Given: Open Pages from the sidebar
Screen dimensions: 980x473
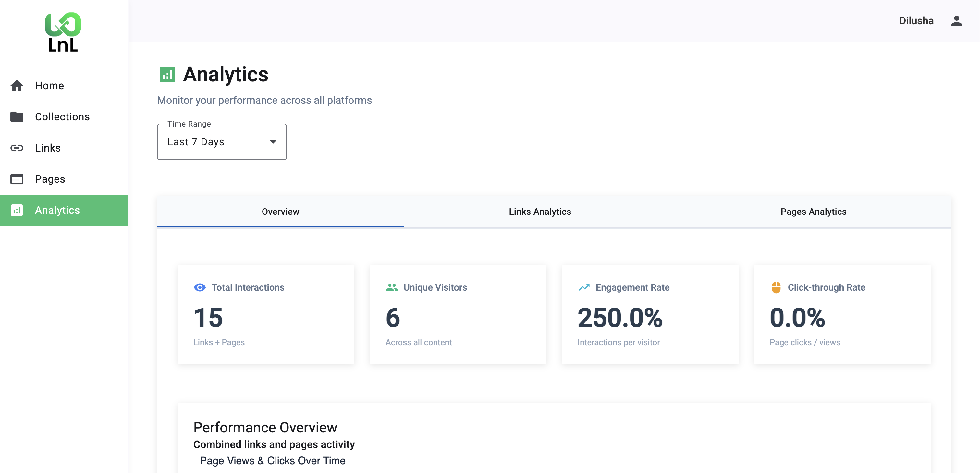Looking at the screenshot, I should click(64, 179).
